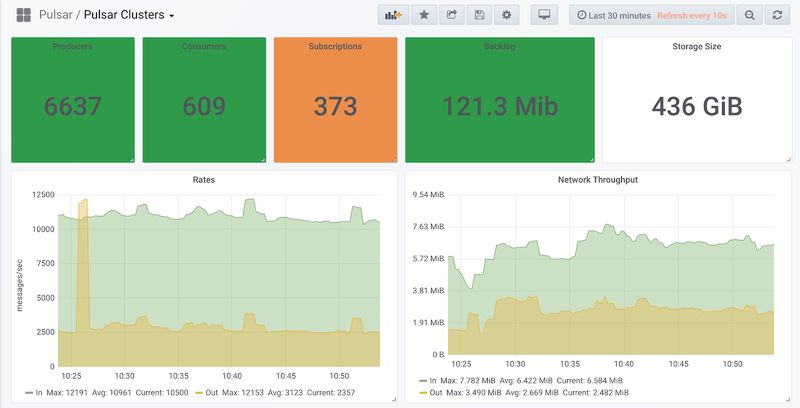Open the Last 30 minutes time picker
800x408 pixels.
pos(614,15)
